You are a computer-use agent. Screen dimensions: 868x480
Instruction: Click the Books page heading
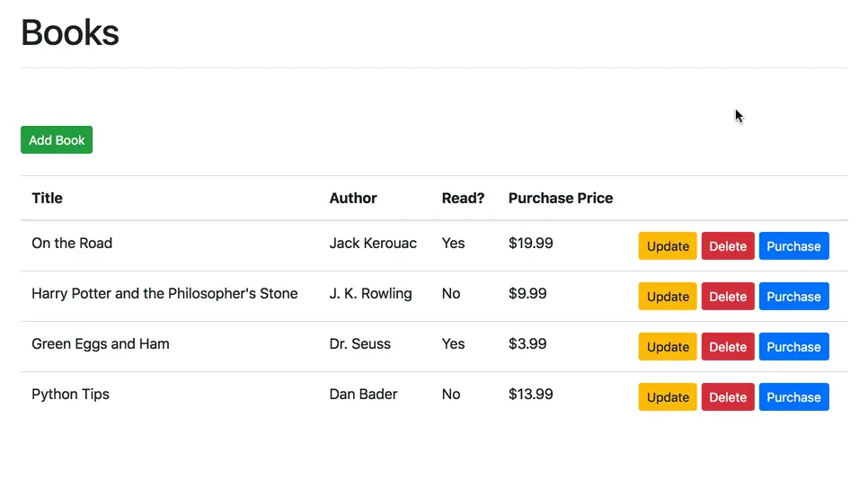[x=70, y=32]
